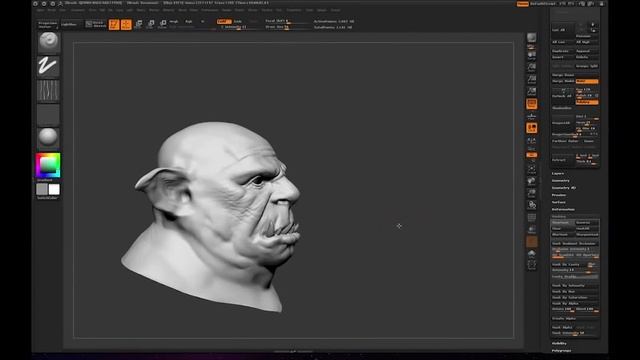
Task: Click the subtool move-down arrow
Action: 593,30
